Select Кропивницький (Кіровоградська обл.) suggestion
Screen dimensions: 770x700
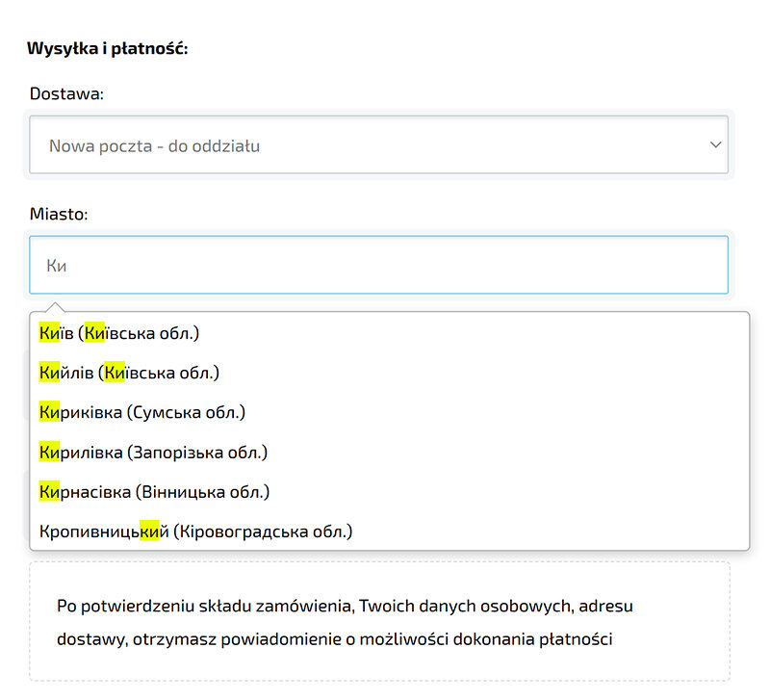pos(196,531)
